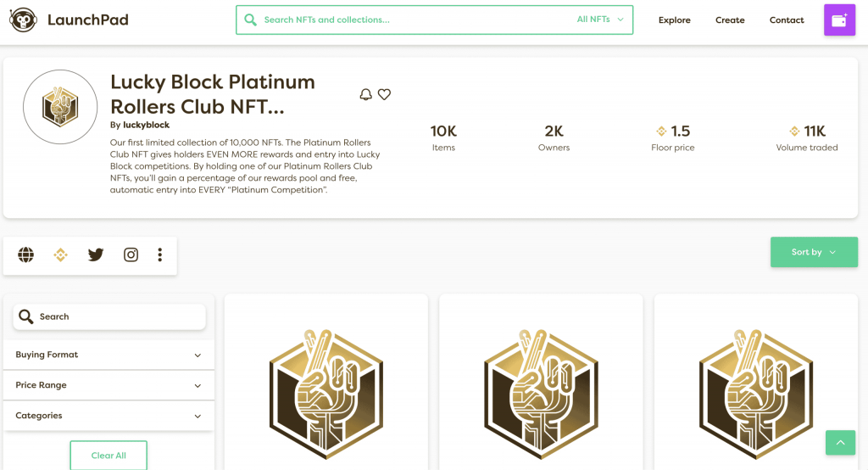The width and height of the screenshot is (868, 470).
Task: Open the All NFTs filter dropdown
Action: pos(600,20)
